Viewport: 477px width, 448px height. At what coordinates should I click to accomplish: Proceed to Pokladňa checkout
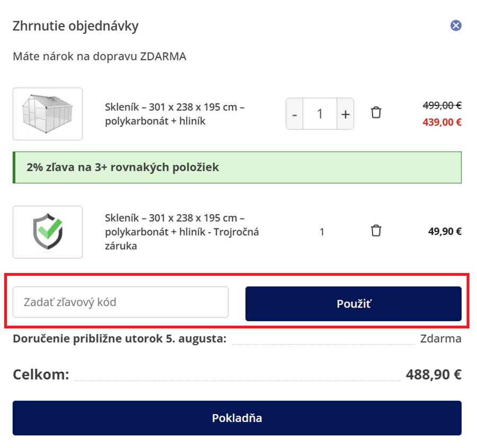237,418
